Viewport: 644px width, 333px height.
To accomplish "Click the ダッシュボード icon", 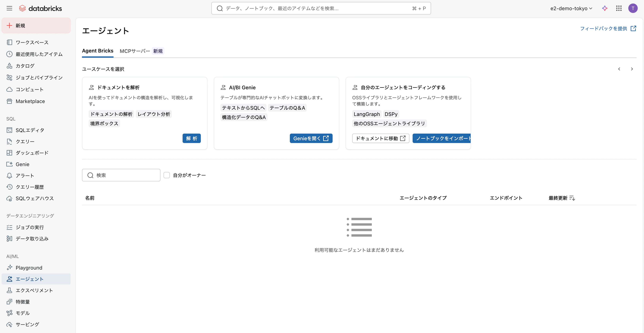I will [x=9, y=153].
